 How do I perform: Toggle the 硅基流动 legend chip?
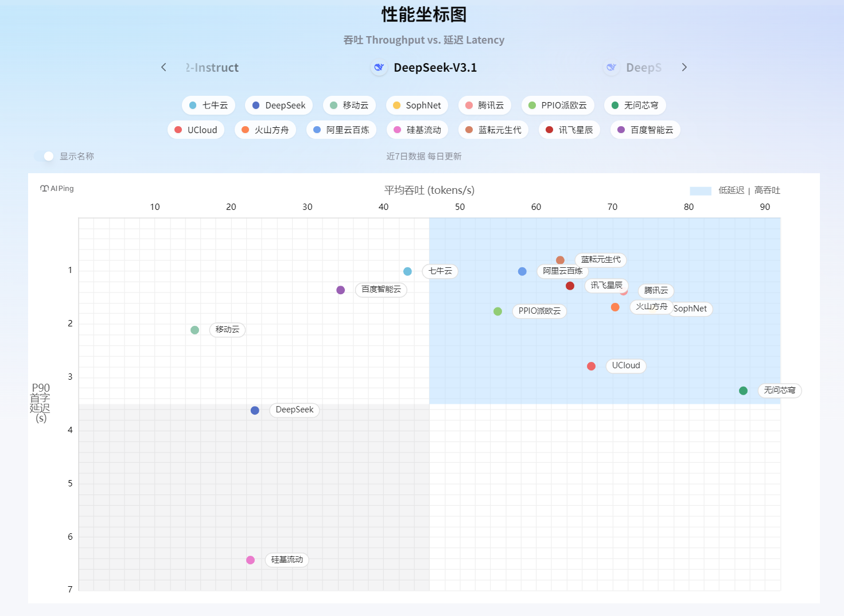417,130
